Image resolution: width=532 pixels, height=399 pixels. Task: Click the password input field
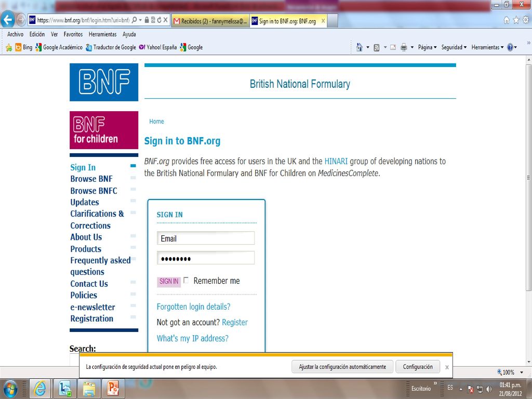(206, 258)
